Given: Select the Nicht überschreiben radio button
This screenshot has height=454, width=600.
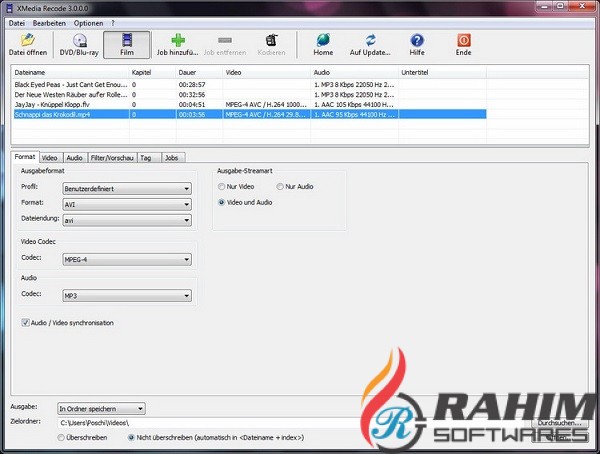Looking at the screenshot, I should [x=131, y=437].
